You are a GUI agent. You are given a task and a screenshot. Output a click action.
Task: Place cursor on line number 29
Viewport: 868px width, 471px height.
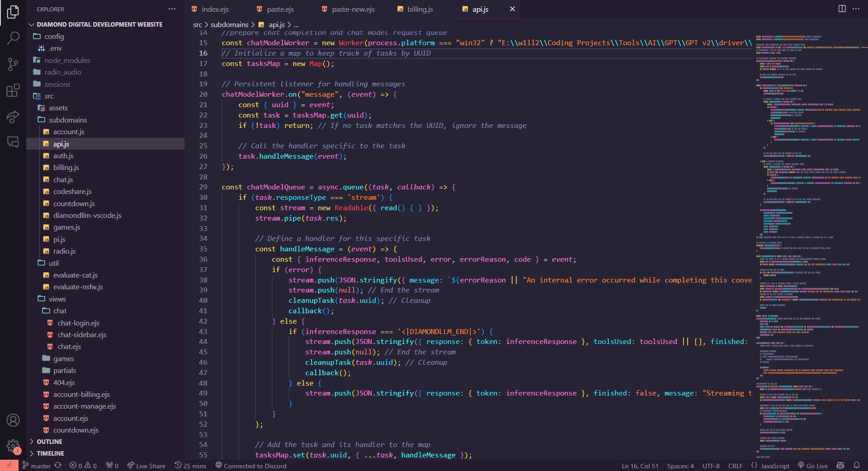(203, 187)
